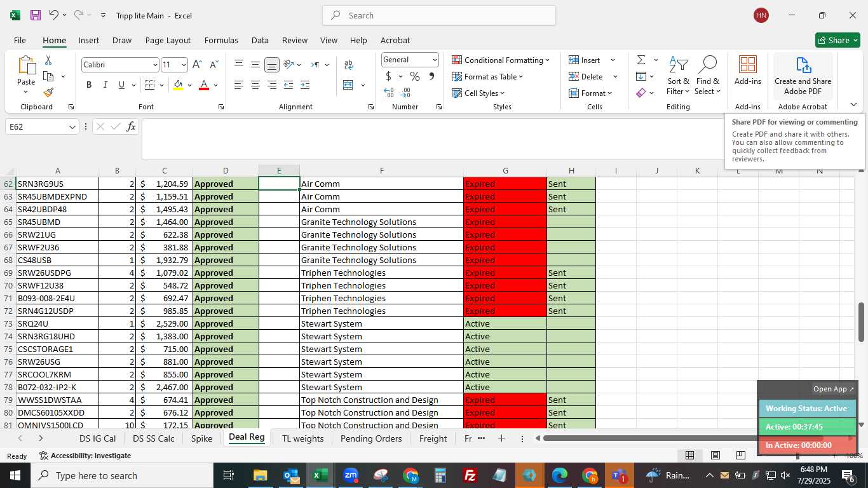Click the AutoSum sigma icon
Viewport: 868px width, 488px height.
pos(641,60)
